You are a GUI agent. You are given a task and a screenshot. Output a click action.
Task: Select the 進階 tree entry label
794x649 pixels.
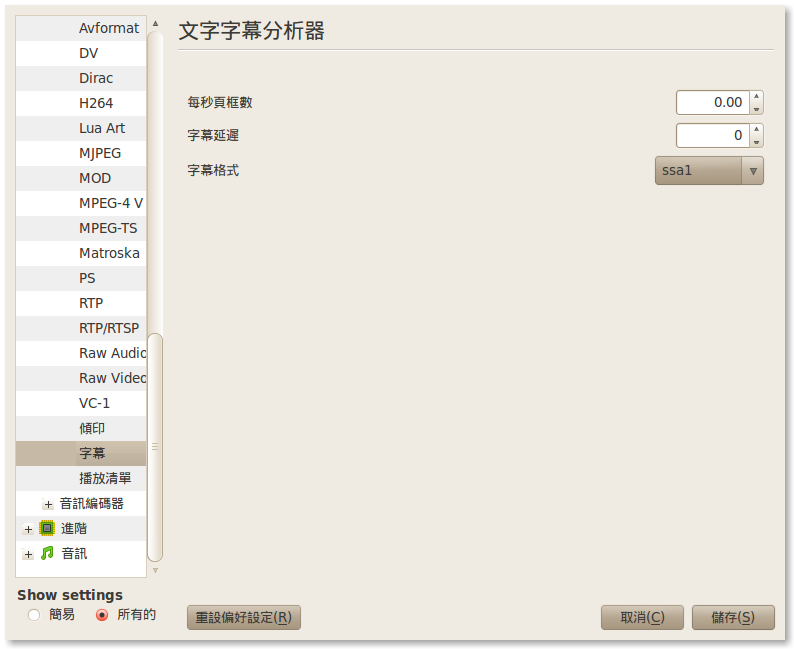point(74,529)
